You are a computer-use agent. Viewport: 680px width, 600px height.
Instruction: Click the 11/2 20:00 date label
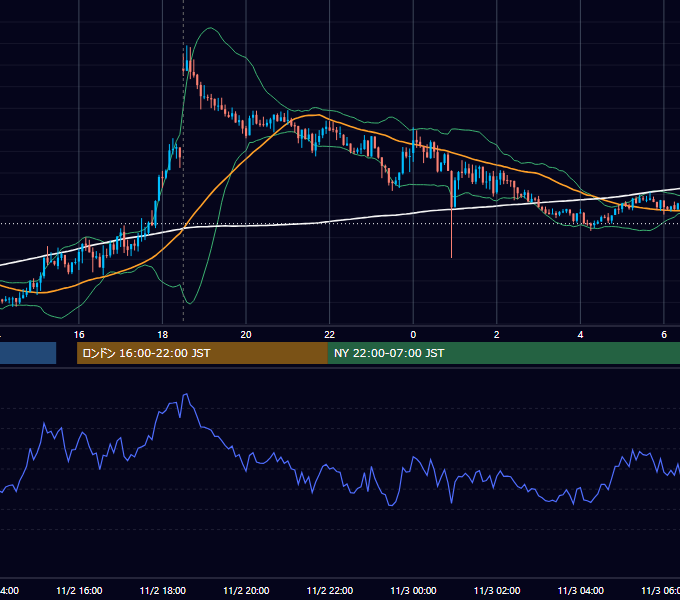pos(246,591)
